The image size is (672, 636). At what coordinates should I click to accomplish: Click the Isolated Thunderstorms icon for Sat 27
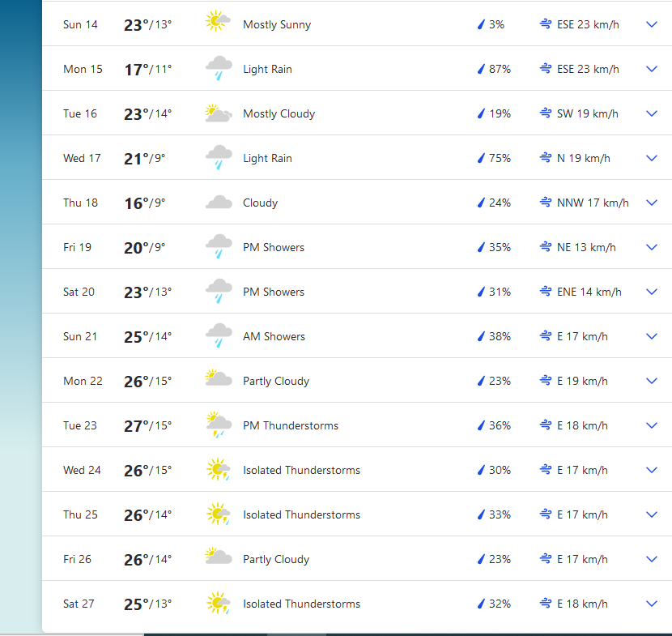click(218, 603)
